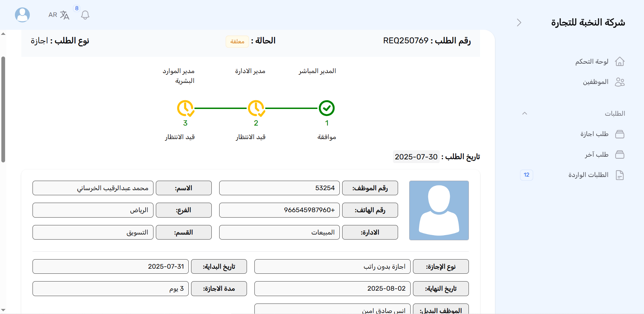Click the employee number field 53254
This screenshot has width=644, height=314.
279,188
